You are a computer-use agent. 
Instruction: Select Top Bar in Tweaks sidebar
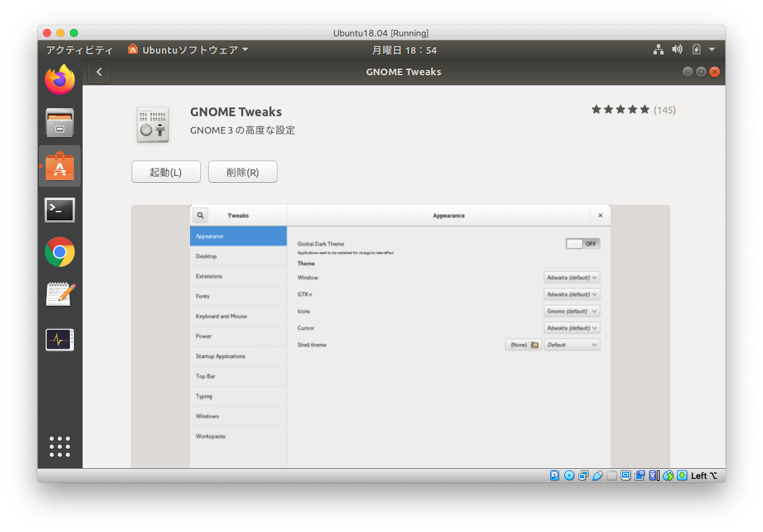tap(238, 375)
